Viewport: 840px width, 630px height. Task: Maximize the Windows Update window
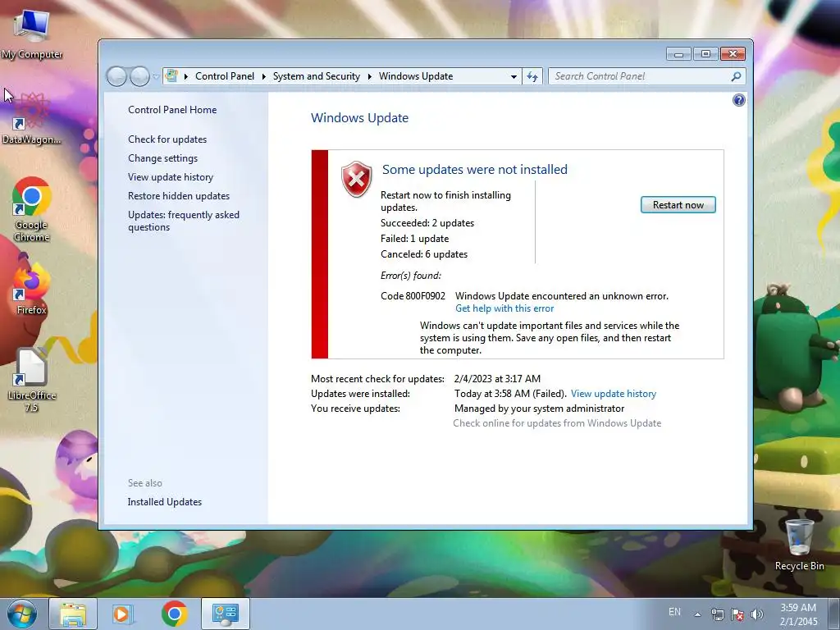pyautogui.click(x=705, y=54)
